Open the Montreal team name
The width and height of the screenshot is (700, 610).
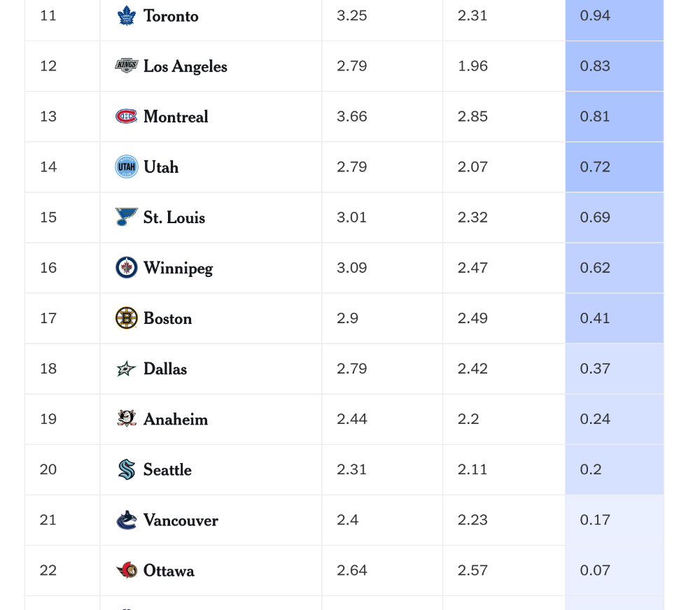pos(176,117)
